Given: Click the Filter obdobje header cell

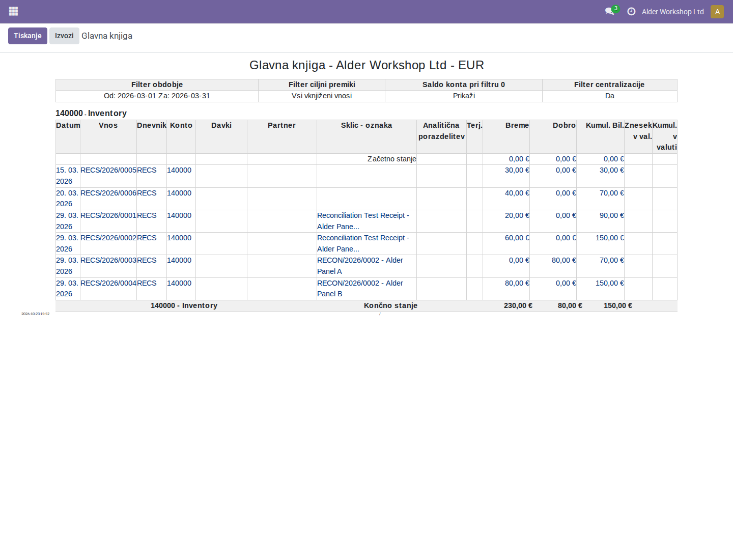Looking at the screenshot, I should pos(157,85).
